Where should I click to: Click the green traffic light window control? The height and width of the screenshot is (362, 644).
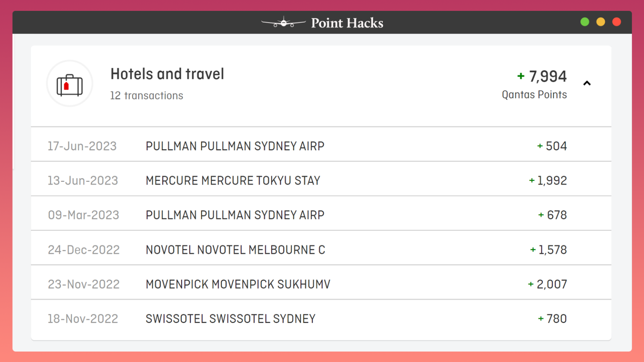point(584,22)
